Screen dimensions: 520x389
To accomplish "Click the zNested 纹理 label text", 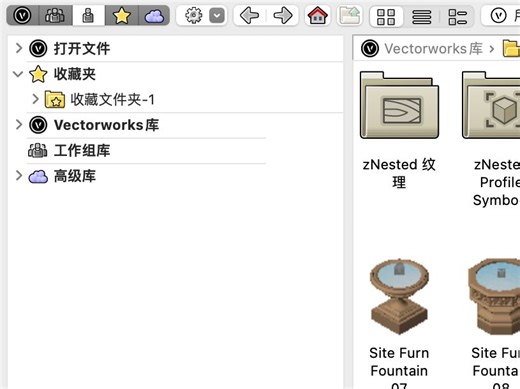I will tap(399, 173).
